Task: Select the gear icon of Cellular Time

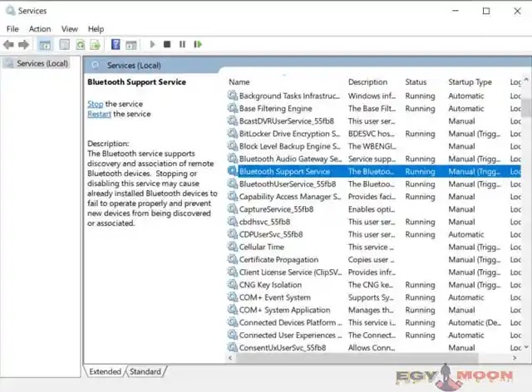Action: click(x=233, y=247)
